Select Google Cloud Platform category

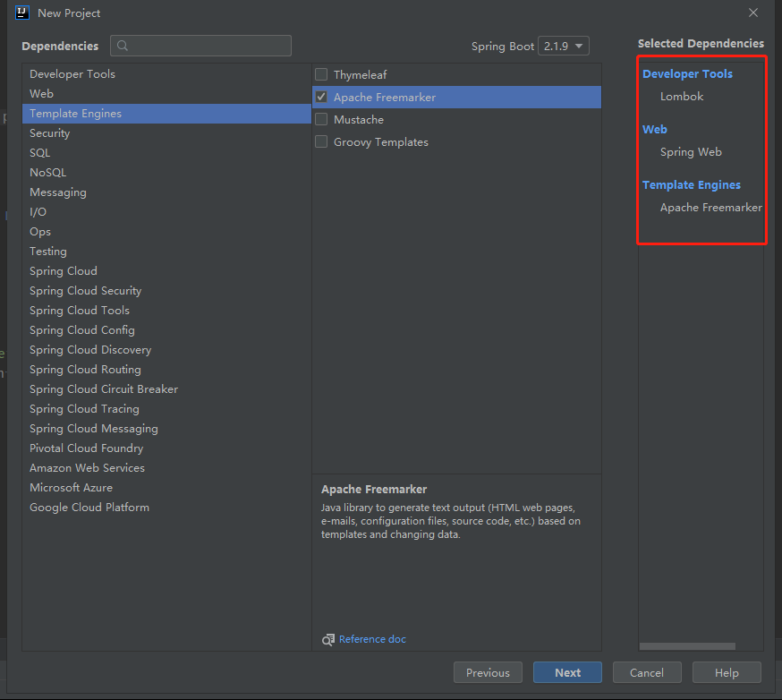click(x=166, y=508)
